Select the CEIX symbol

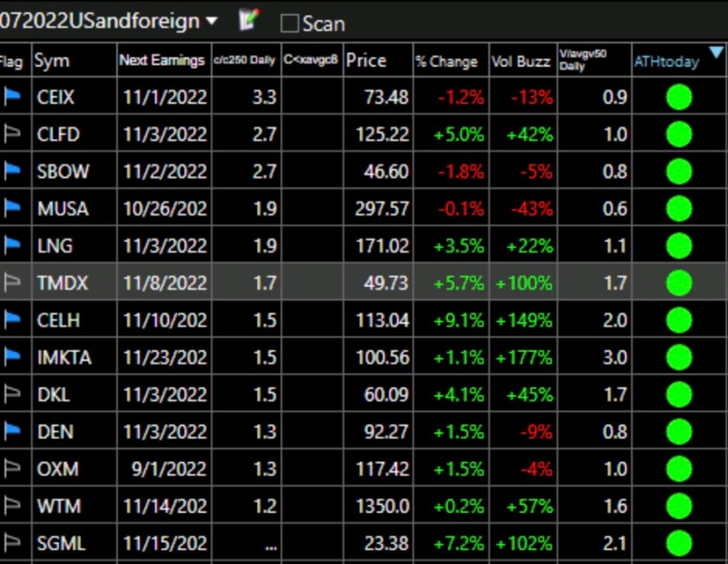pos(55,97)
